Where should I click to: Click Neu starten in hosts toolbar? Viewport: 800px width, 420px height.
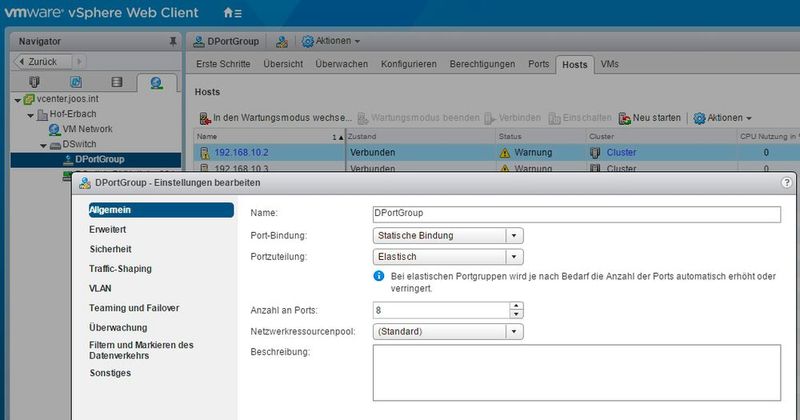click(x=649, y=118)
